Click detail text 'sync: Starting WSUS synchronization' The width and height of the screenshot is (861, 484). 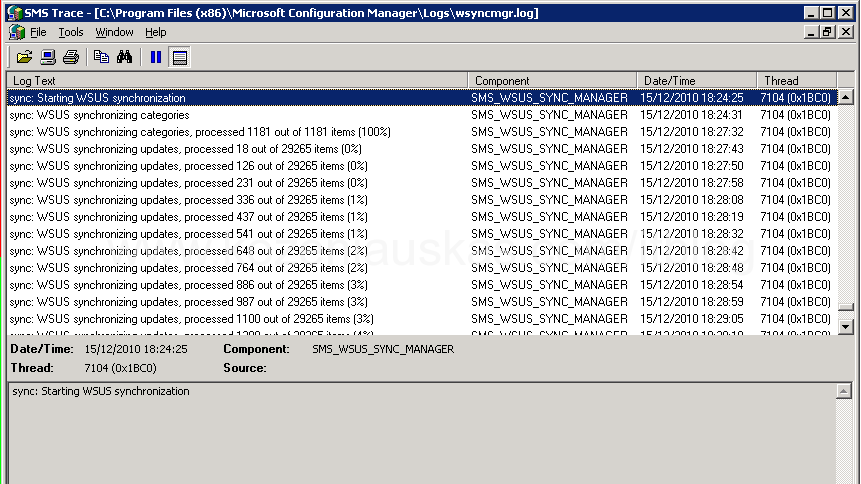pyautogui.click(x=101, y=391)
